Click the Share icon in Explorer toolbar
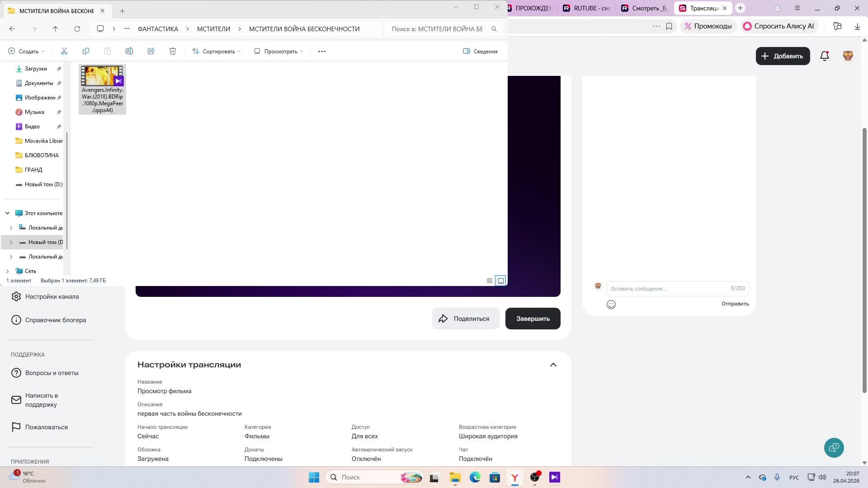This screenshot has width=868, height=488. (151, 52)
